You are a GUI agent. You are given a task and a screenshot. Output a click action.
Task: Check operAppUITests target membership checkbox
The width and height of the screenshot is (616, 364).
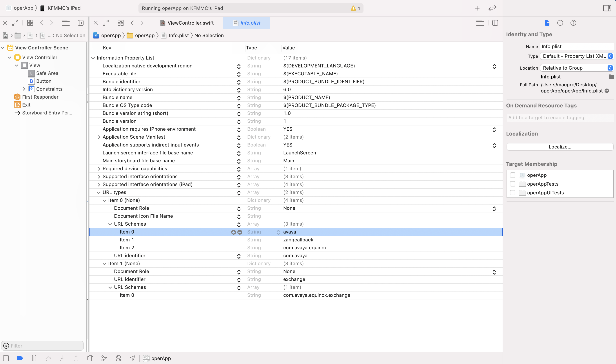tap(512, 193)
